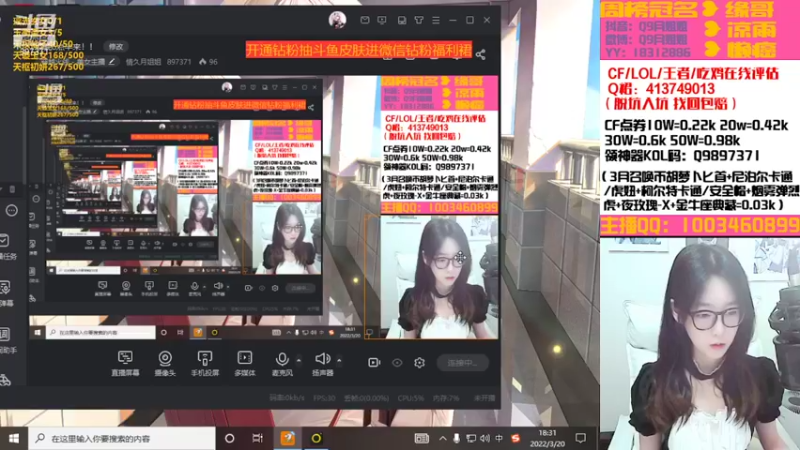
Task: Open stream settings gear
Action: tap(419, 363)
